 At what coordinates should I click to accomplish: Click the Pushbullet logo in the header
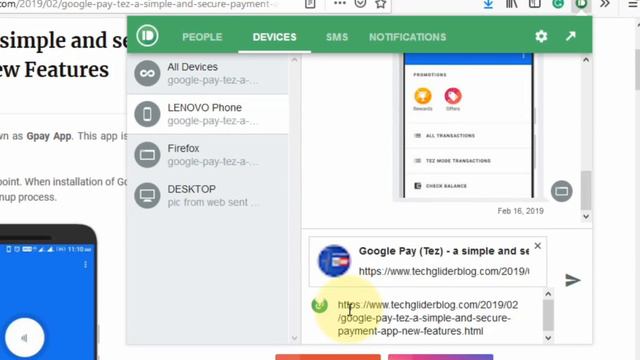pyautogui.click(x=147, y=36)
